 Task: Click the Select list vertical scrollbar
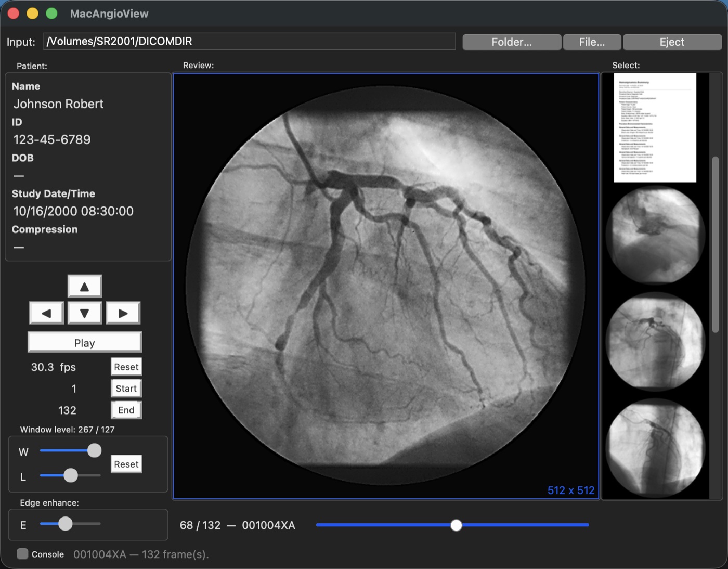pos(716,244)
